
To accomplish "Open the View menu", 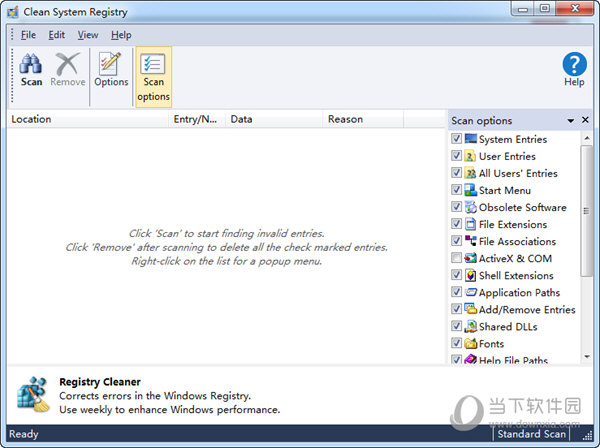I will pos(88,35).
